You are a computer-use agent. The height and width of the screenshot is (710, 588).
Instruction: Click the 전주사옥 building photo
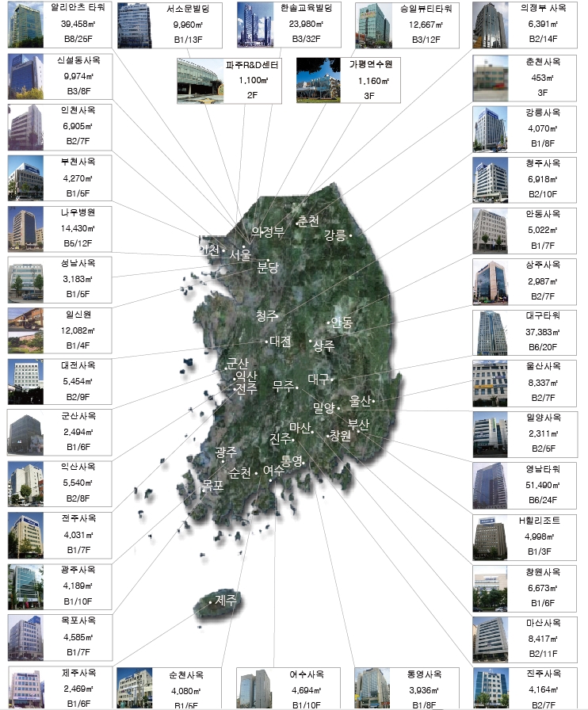[26, 535]
